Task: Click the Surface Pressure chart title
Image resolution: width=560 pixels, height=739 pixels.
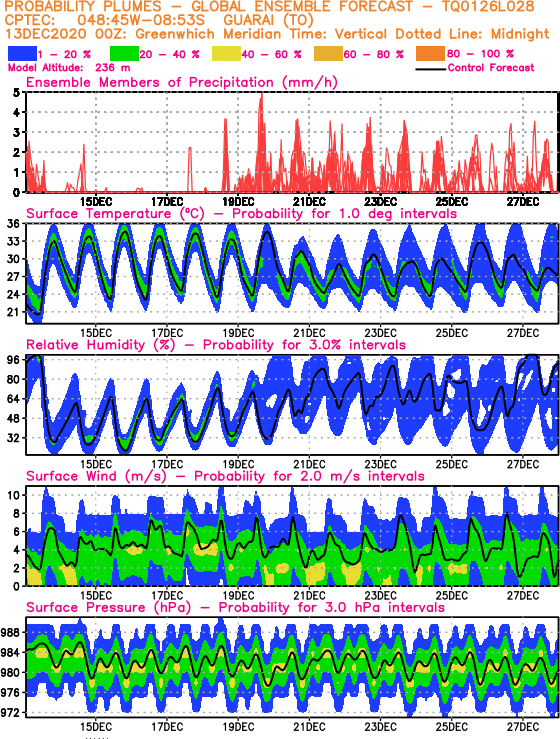Action: (x=235, y=608)
